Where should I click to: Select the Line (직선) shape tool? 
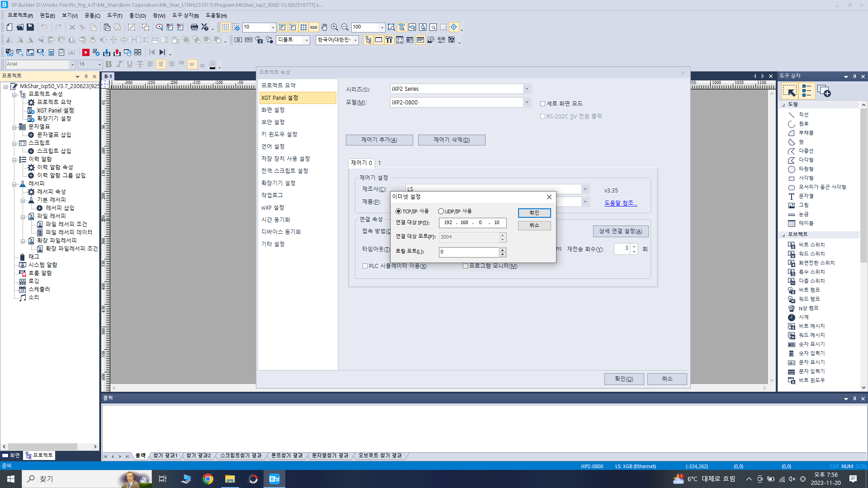803,115
